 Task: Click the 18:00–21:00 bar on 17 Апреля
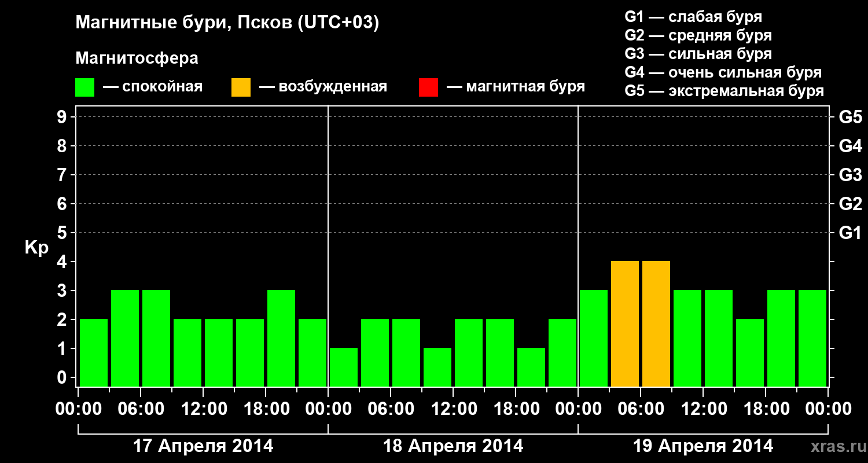[281, 338]
